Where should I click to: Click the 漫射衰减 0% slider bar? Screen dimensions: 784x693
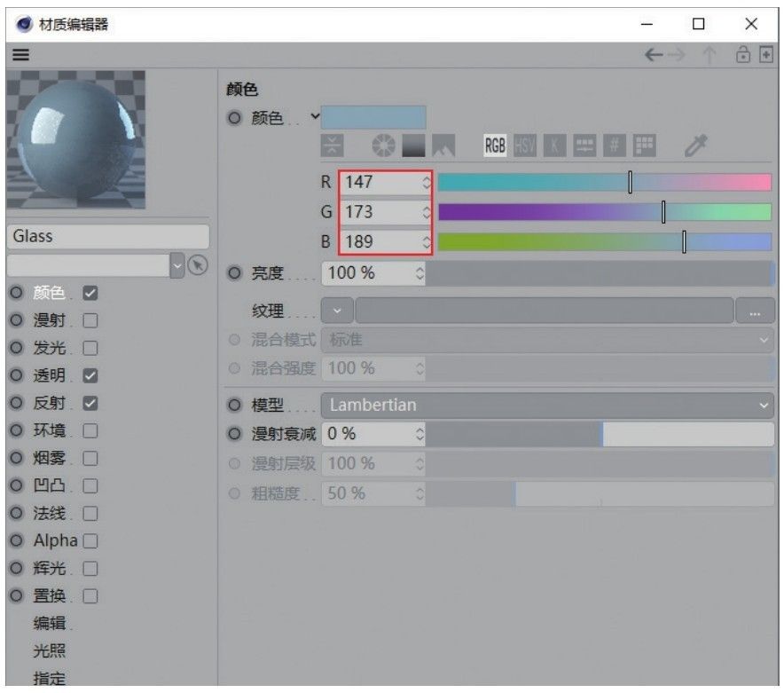pos(600,434)
